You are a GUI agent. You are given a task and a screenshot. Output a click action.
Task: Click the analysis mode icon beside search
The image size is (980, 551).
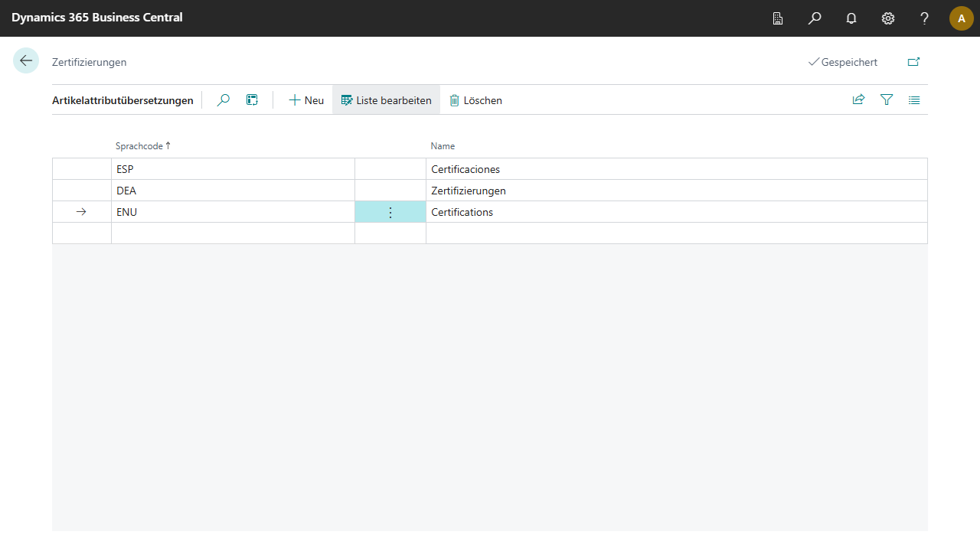coord(252,100)
